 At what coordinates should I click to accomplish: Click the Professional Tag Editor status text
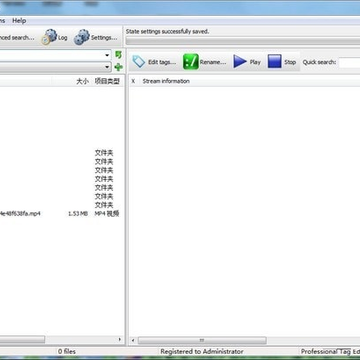point(330,351)
